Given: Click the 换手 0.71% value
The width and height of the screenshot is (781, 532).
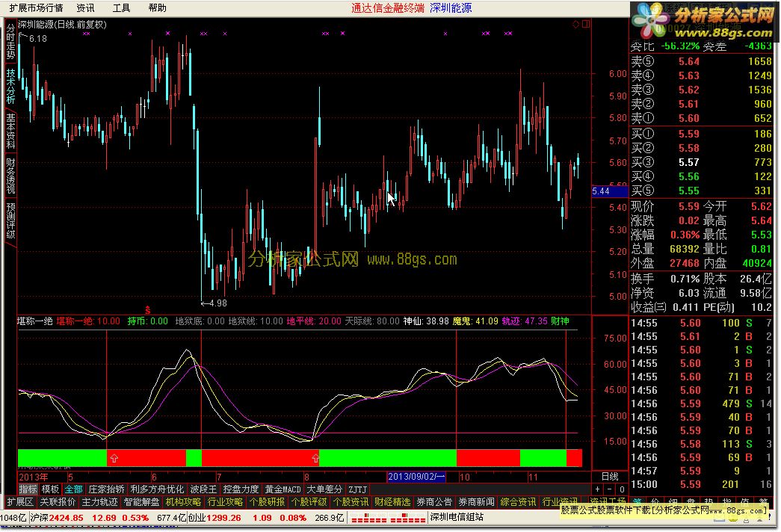Looking at the screenshot, I should click(x=685, y=279).
